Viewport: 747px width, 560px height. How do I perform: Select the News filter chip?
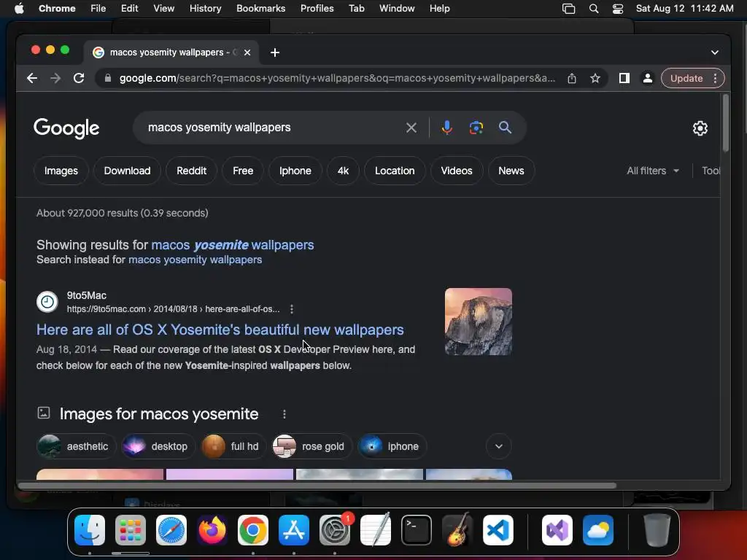(x=511, y=171)
